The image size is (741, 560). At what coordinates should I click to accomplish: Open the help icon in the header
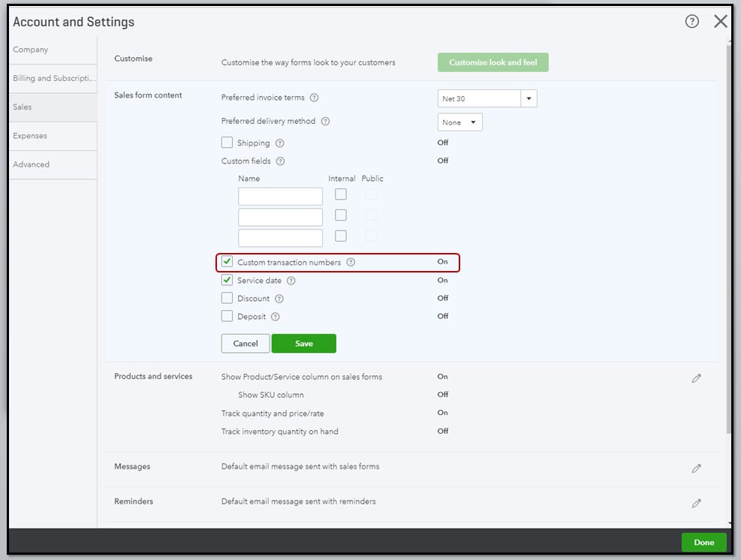click(692, 22)
